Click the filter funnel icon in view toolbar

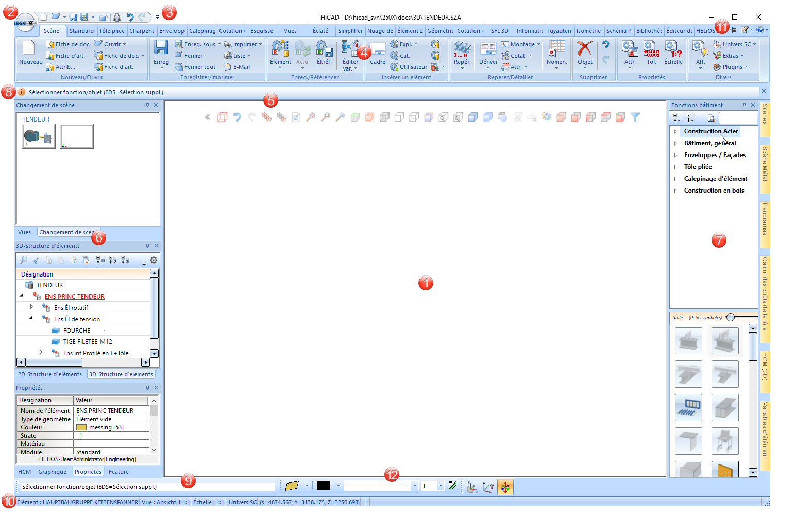coord(635,117)
